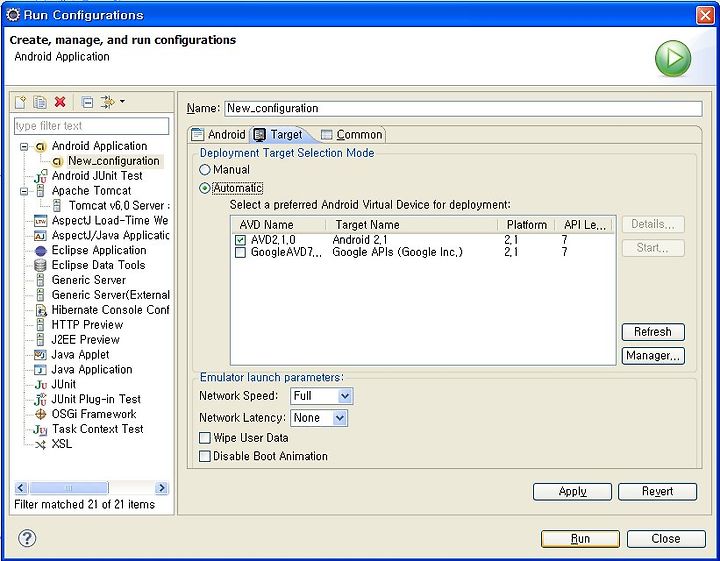Click scroll right arrow in tree panel
The height and width of the screenshot is (561, 720).
click(x=162, y=488)
